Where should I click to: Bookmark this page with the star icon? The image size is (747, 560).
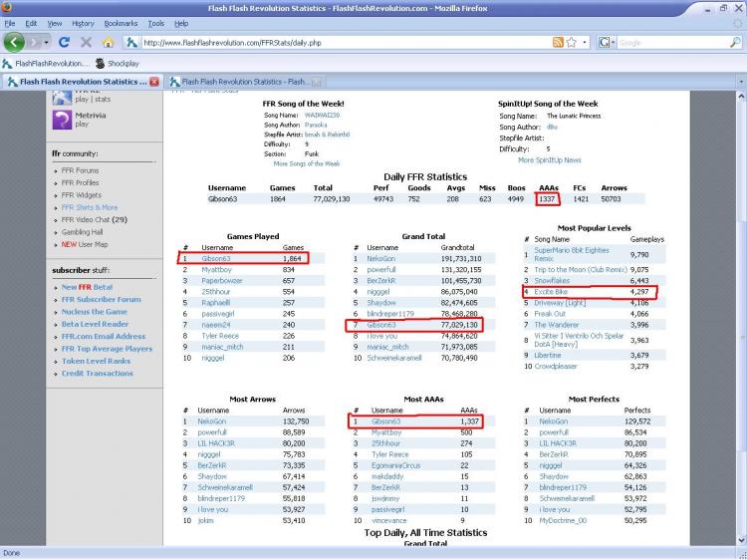click(x=572, y=43)
